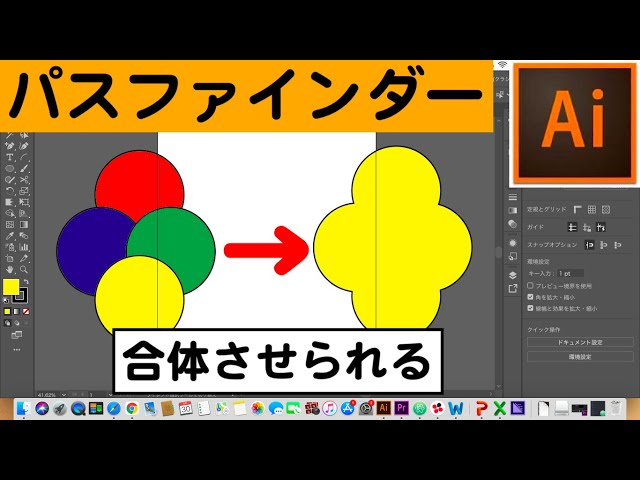Uncheck 線幅と効果を拡大・縮小 checkbox
The image size is (640, 480).
click(x=530, y=308)
